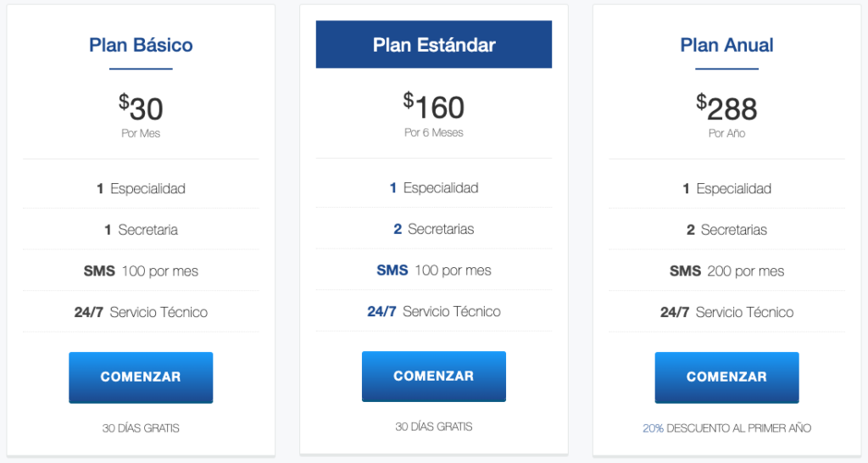Click the highlighted Plan Estándar header
Screen dimensions: 868x463
tap(434, 45)
